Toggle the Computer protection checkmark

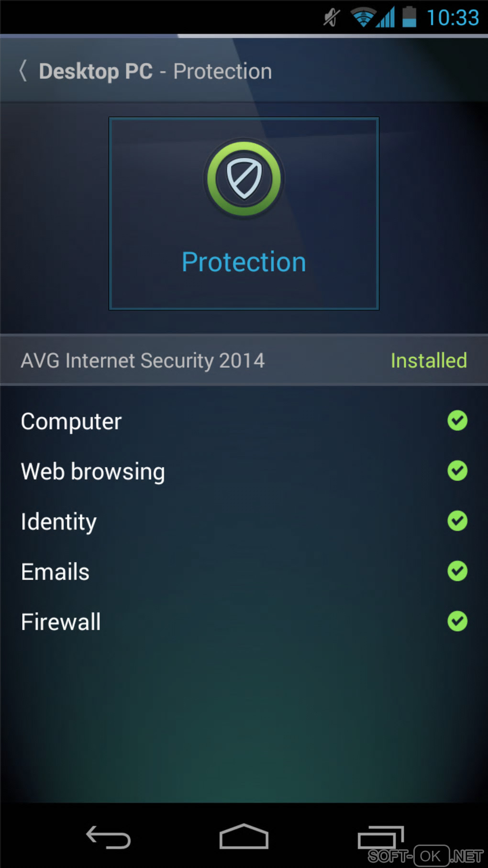[457, 421]
